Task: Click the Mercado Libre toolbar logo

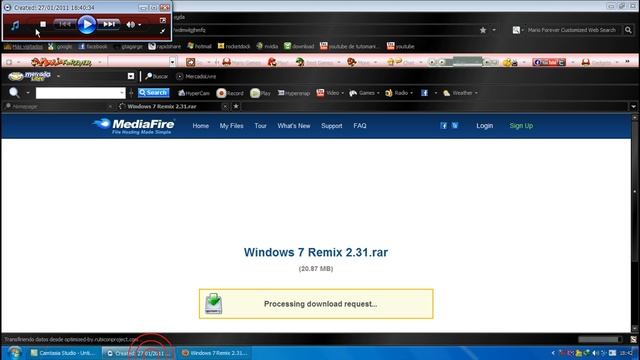Action: (x=29, y=76)
